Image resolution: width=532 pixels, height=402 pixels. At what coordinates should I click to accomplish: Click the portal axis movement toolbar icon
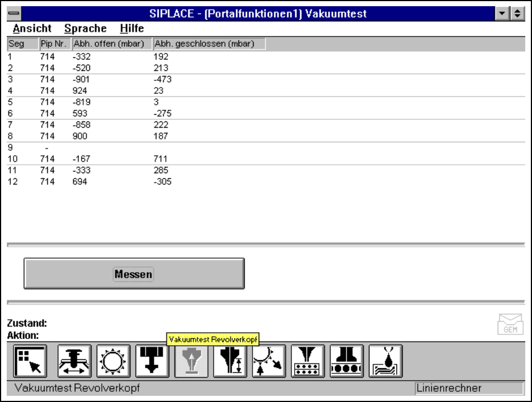[74, 362]
